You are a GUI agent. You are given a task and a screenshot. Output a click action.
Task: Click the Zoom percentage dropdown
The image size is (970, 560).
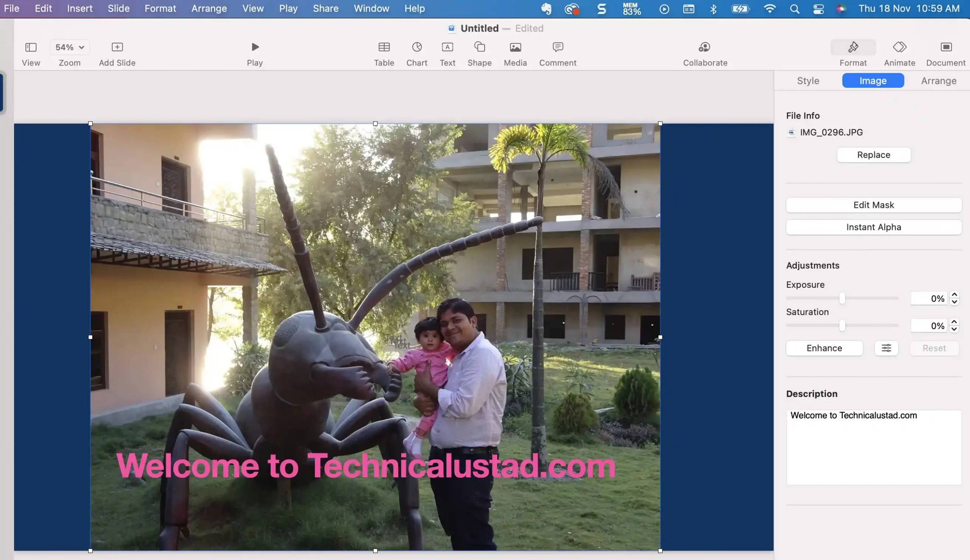[69, 47]
